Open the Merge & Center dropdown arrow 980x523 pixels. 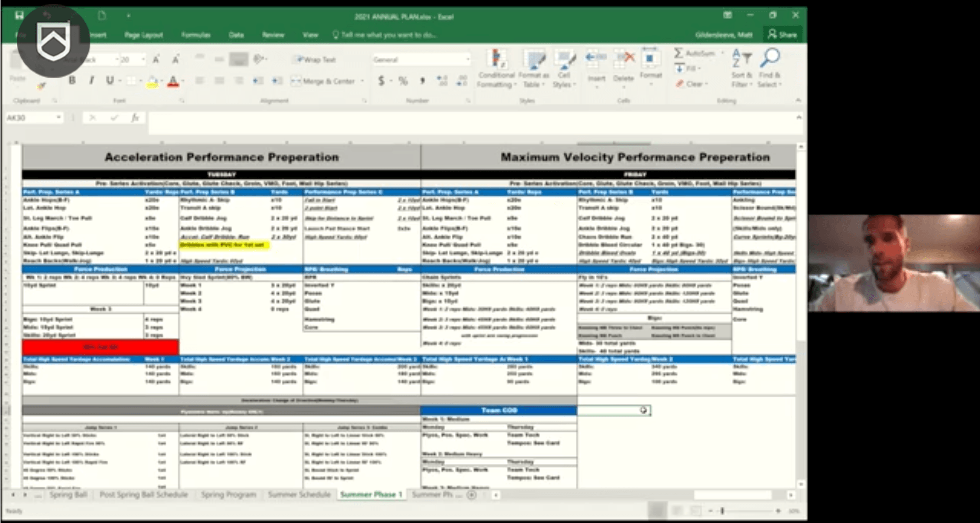pyautogui.click(x=362, y=81)
